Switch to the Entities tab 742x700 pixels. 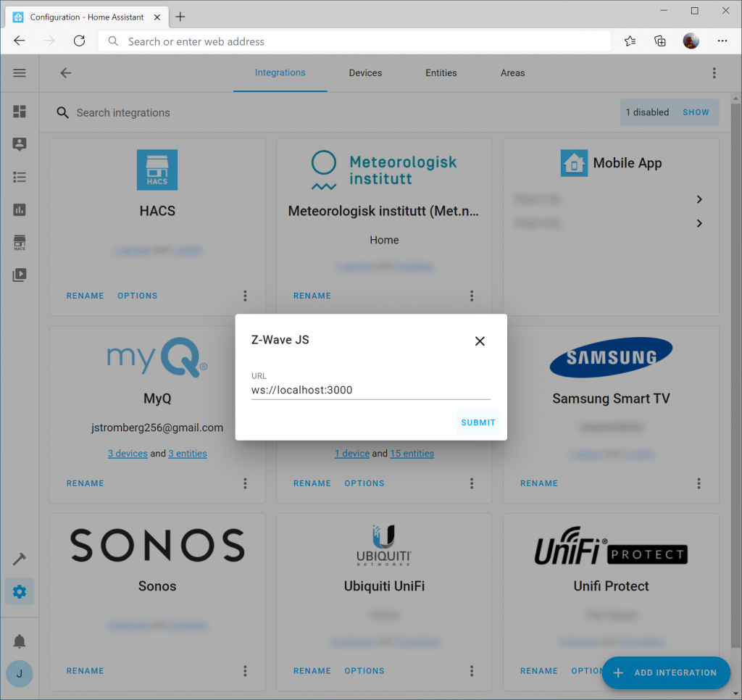tap(441, 73)
